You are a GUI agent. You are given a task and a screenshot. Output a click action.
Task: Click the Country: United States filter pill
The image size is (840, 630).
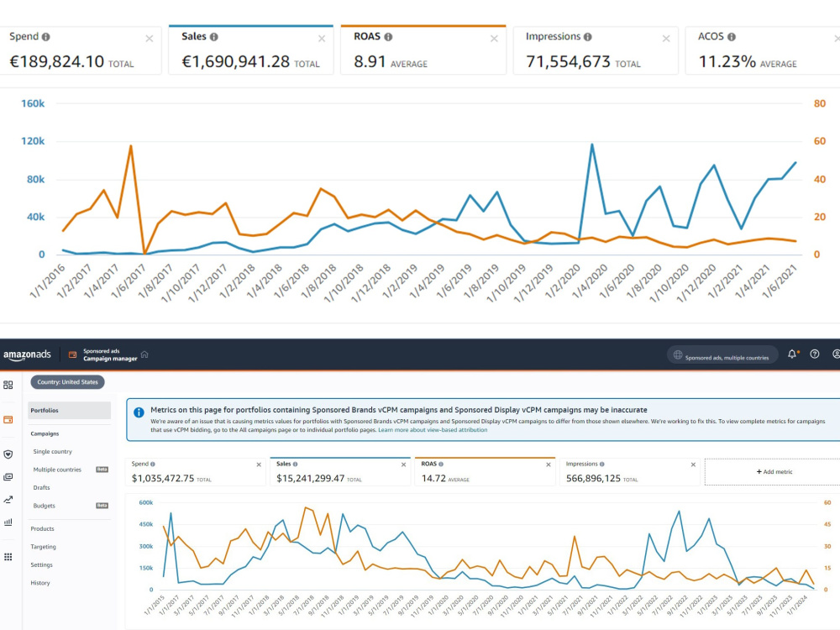tap(67, 382)
